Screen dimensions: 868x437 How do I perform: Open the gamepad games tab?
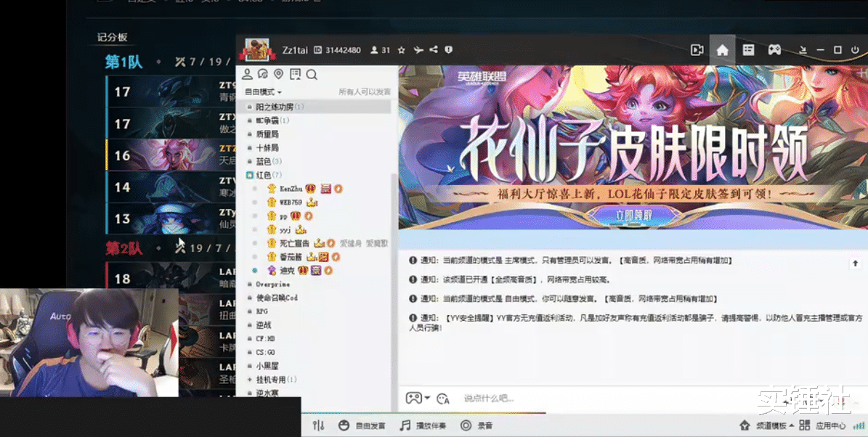click(774, 50)
